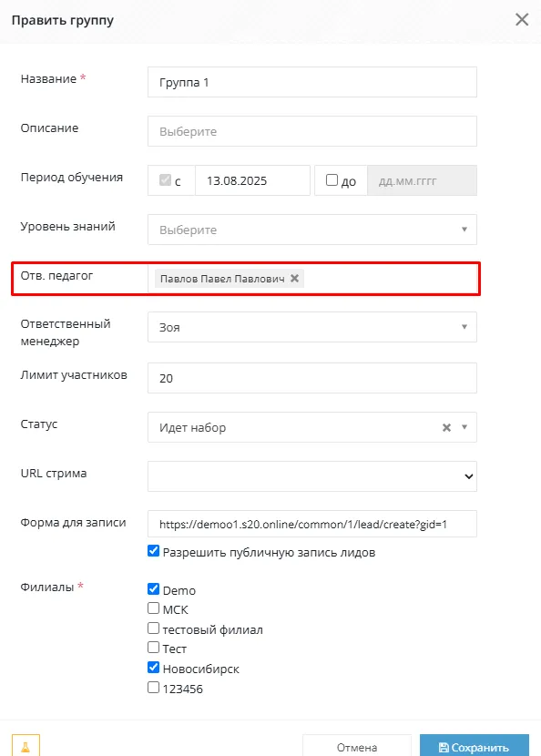541x756 pixels.
Task: Focus the Название field with Группа 1
Action: coord(312,82)
